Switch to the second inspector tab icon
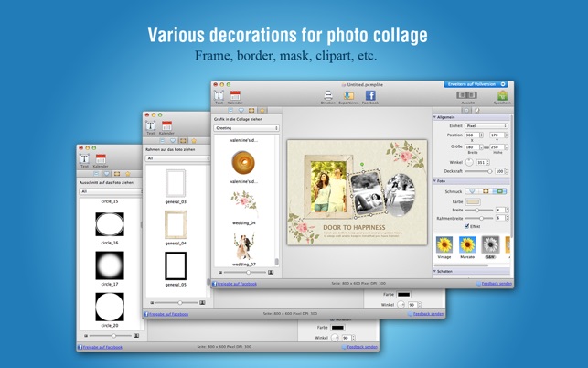This screenshot has width=588, height=368. [x=476, y=111]
